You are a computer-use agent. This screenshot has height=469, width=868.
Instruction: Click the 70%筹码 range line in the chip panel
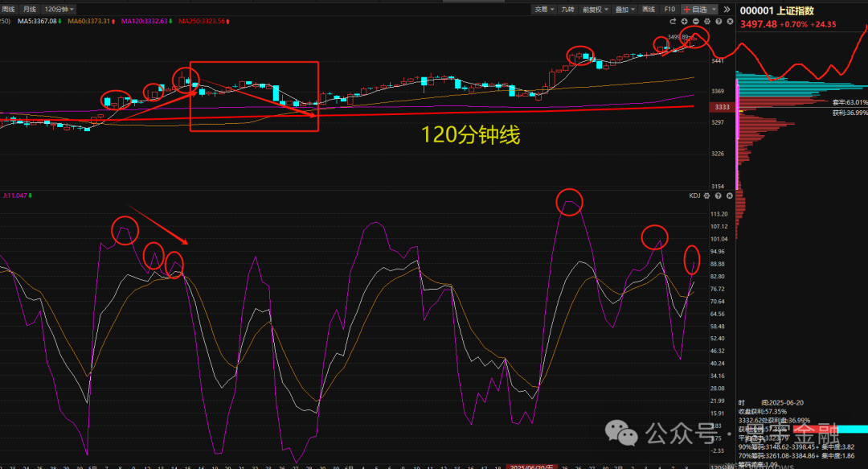[x=796, y=455]
